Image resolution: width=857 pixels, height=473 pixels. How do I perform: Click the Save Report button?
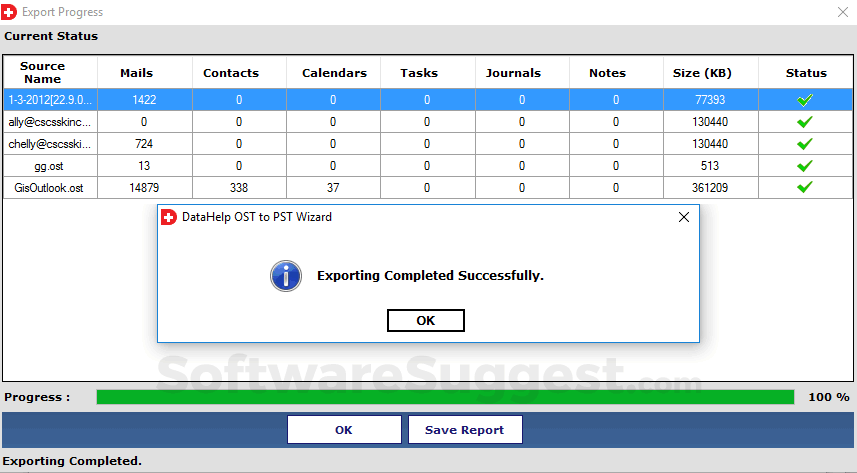465,430
